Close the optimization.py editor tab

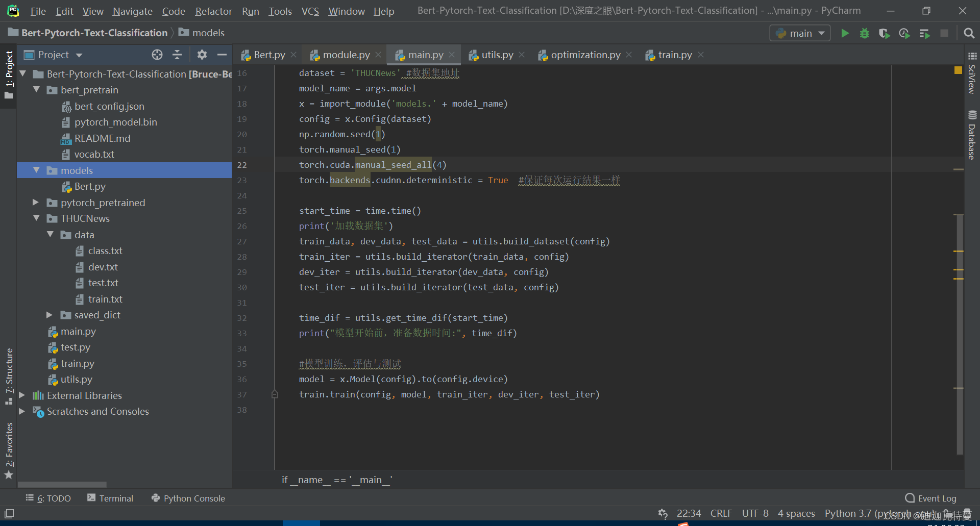tap(629, 55)
